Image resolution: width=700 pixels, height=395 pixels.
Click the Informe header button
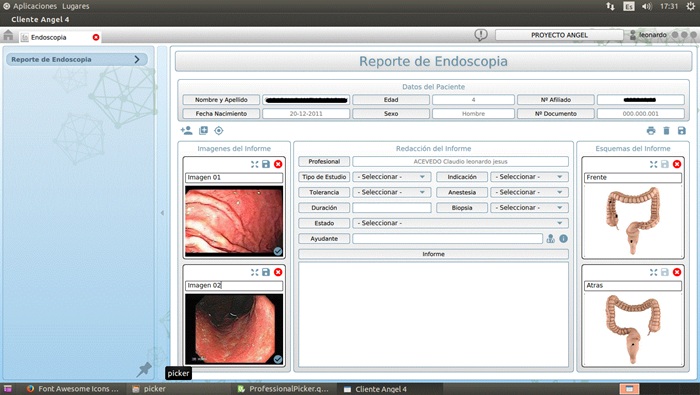point(433,254)
